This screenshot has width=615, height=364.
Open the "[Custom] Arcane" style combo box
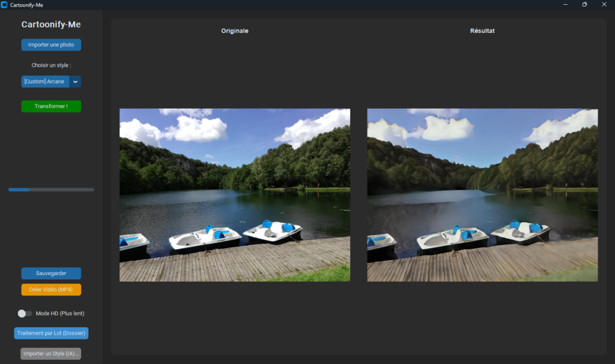click(x=45, y=81)
